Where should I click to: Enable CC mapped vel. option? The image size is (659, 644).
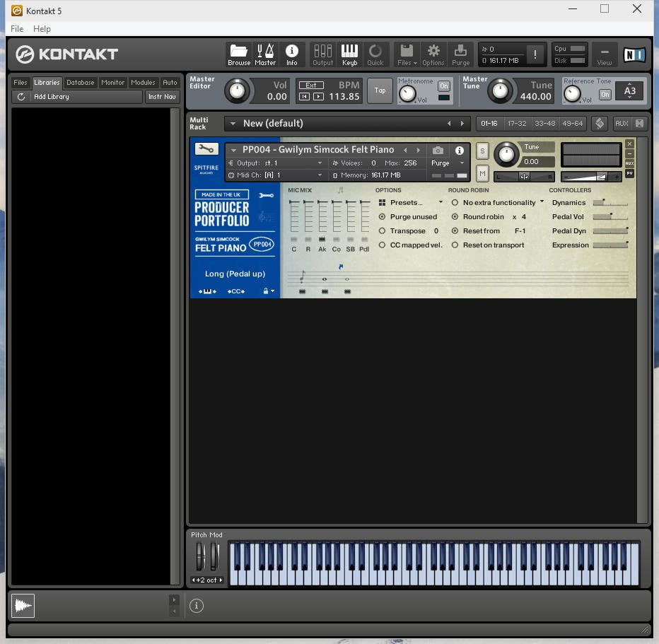click(x=382, y=245)
